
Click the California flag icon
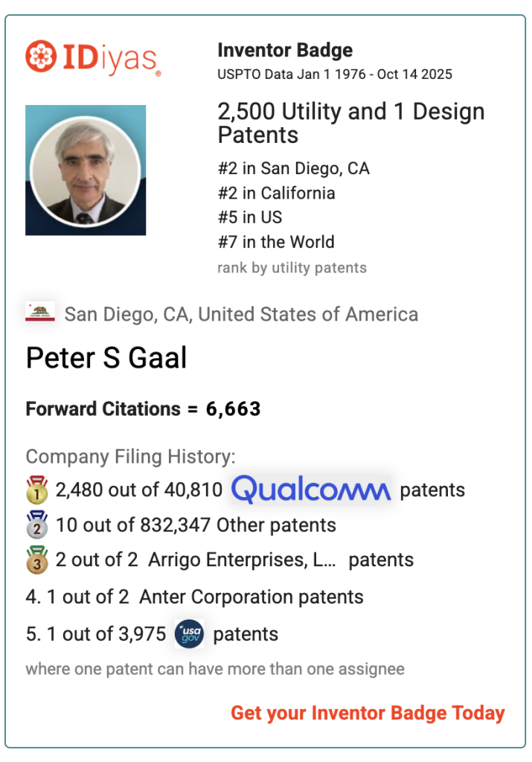[x=40, y=313]
